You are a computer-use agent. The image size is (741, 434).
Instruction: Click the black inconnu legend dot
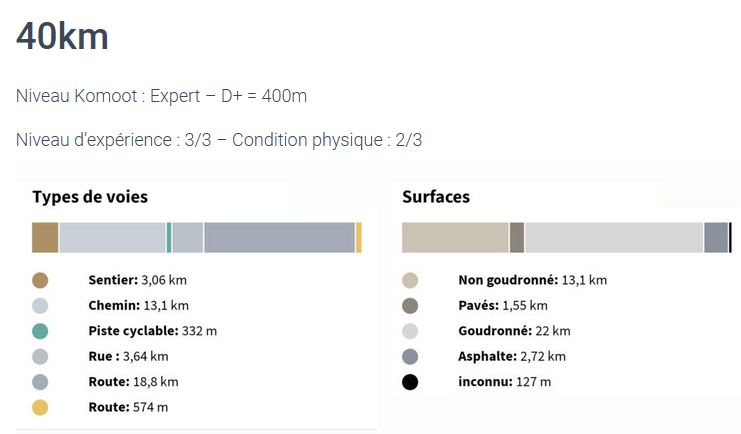pyautogui.click(x=410, y=382)
